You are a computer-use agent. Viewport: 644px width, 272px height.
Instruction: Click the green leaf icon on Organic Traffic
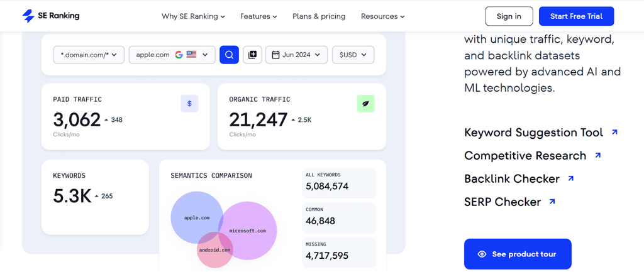coord(365,104)
